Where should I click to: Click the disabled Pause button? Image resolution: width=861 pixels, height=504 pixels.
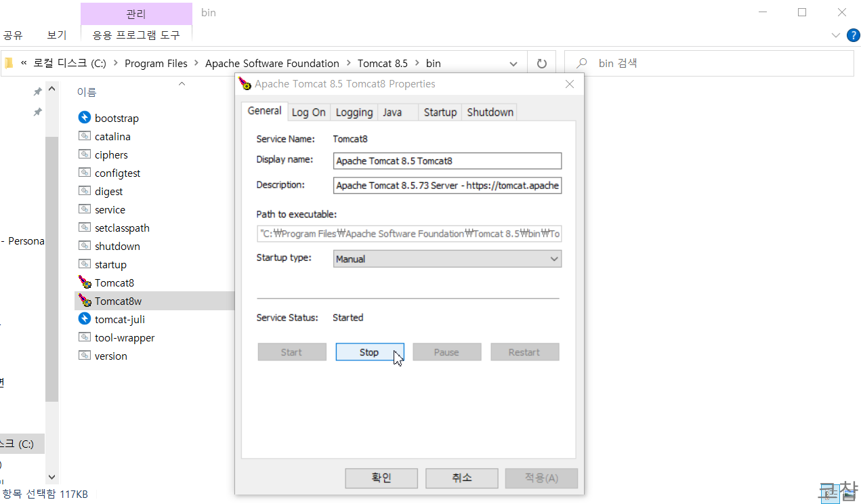(446, 352)
